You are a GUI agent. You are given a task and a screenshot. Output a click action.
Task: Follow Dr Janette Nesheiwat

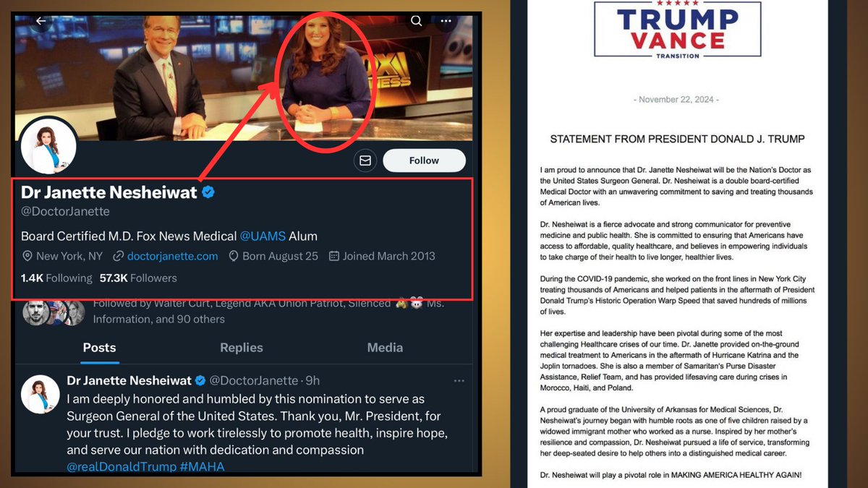(x=424, y=160)
